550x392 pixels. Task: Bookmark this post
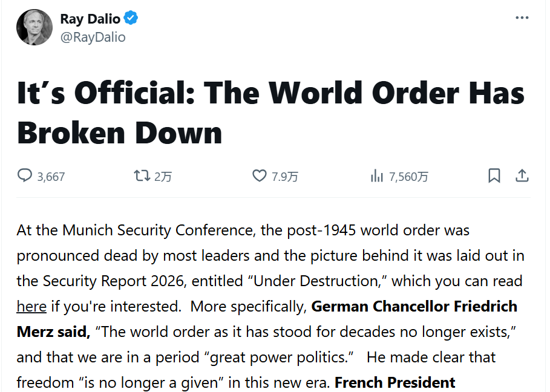(494, 176)
